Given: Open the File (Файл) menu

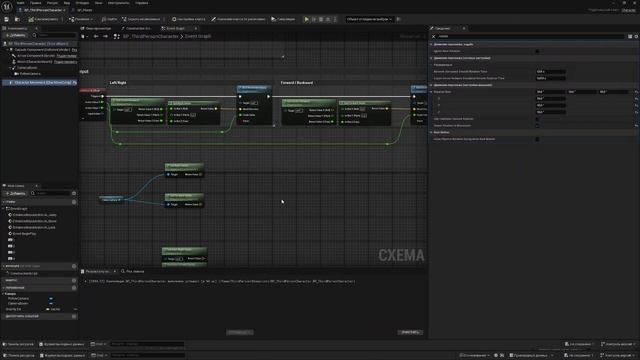Looking at the screenshot, I should (x=20, y=3).
